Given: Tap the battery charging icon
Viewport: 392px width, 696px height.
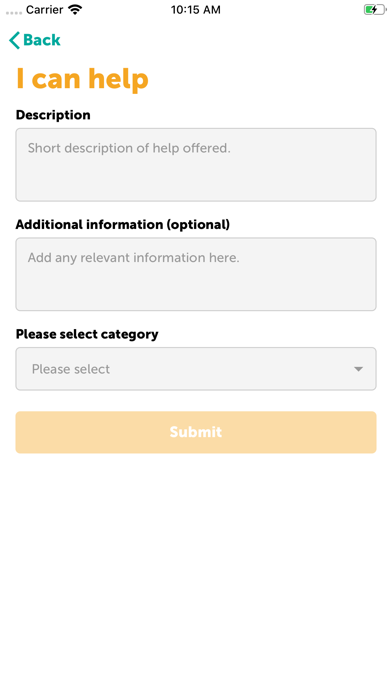Looking at the screenshot, I should tap(375, 10).
